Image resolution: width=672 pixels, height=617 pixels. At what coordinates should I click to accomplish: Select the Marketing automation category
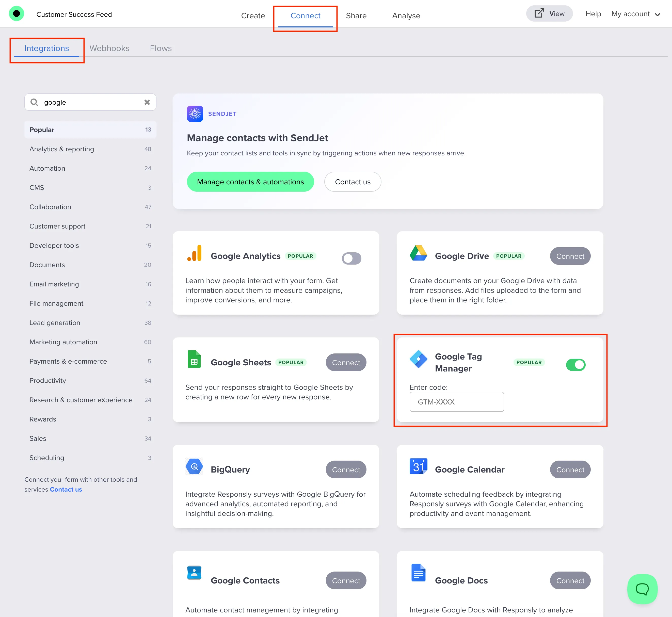90,342
